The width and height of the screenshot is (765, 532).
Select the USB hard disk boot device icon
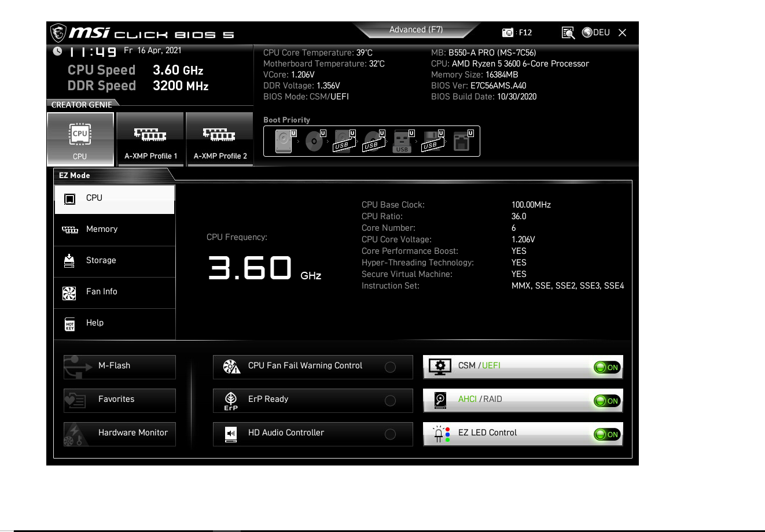(344, 141)
